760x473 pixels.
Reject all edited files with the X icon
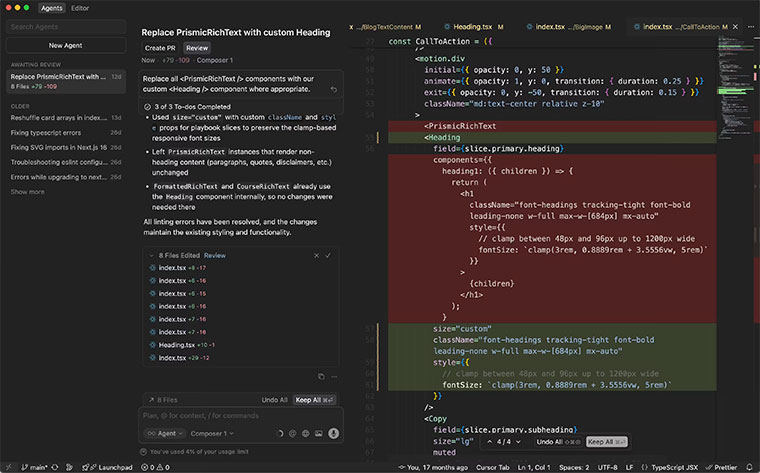point(317,255)
